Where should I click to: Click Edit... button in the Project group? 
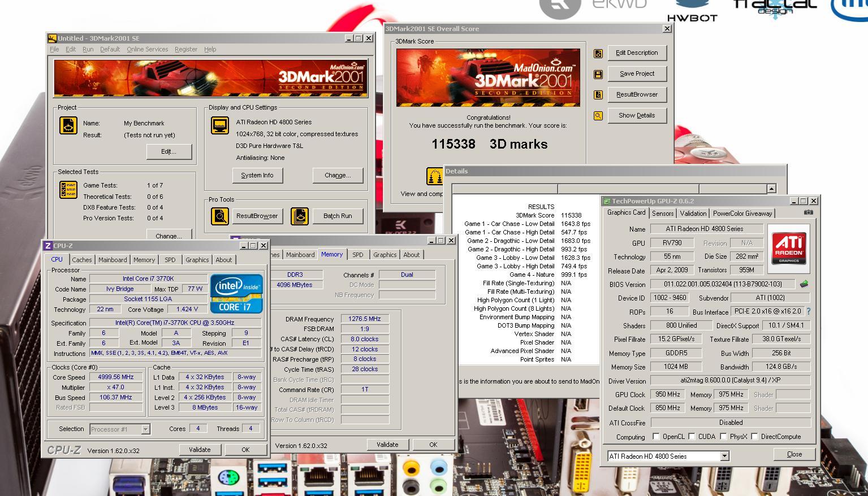point(169,151)
